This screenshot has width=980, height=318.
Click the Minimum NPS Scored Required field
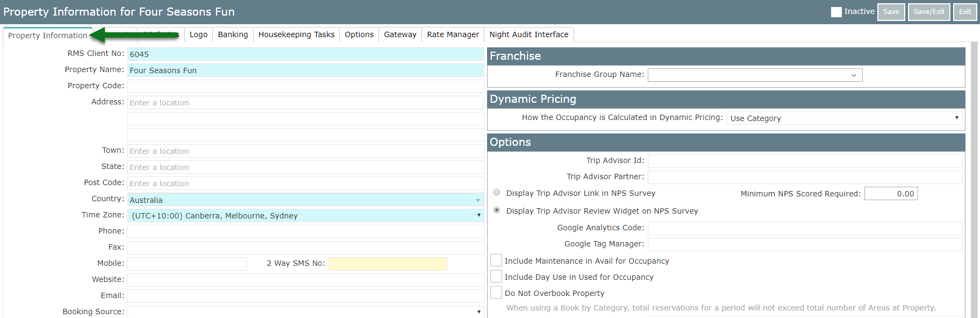[891, 194]
